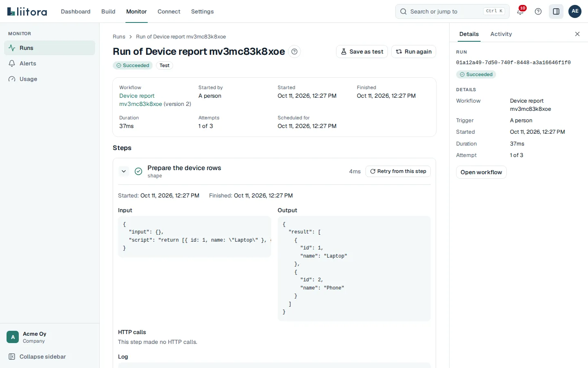Click the Run again button
Image resolution: width=588 pixels, height=368 pixels.
(414, 52)
